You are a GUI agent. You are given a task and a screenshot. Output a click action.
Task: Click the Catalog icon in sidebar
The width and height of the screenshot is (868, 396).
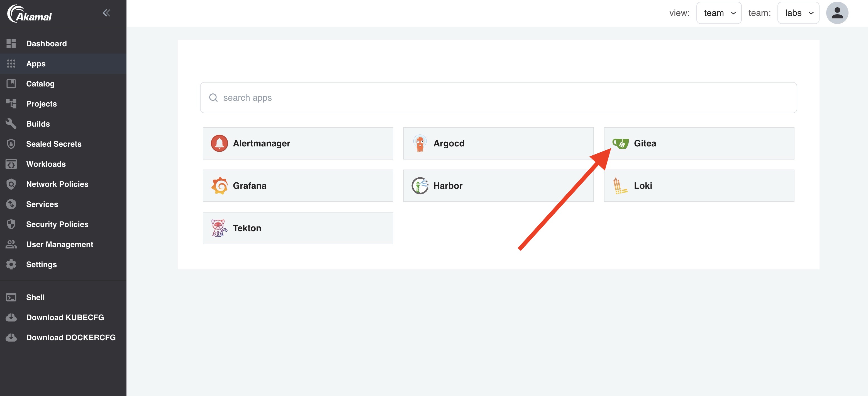point(11,83)
